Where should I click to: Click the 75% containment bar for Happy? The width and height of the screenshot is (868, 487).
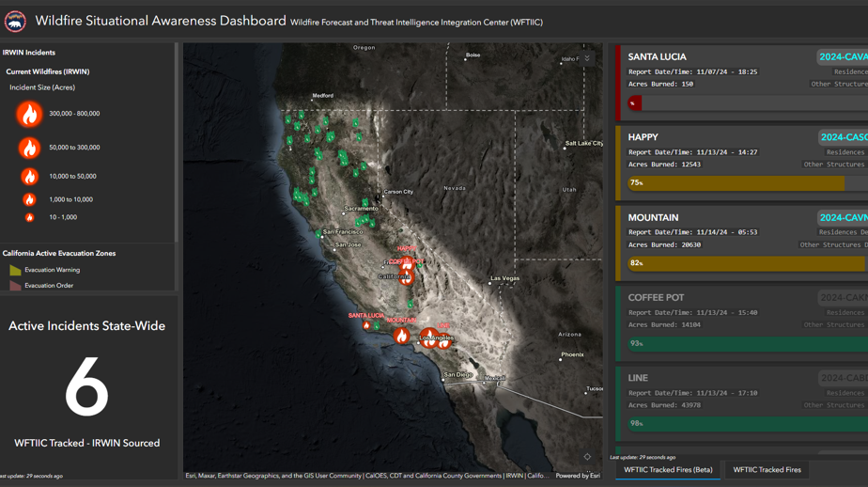pyautogui.click(x=748, y=183)
